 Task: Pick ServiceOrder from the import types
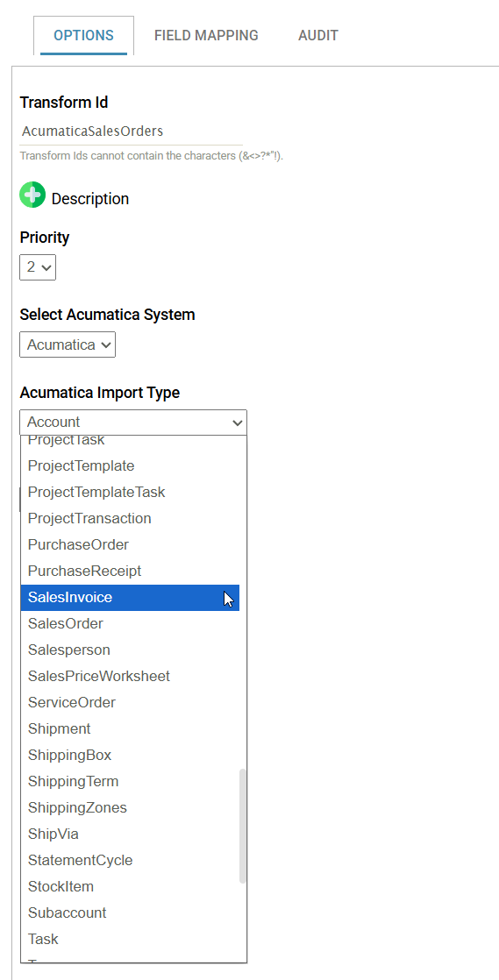(x=130, y=702)
